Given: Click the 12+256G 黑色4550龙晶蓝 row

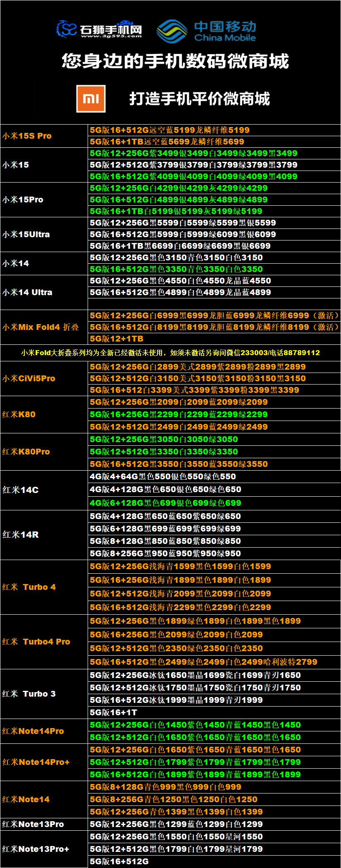Looking at the screenshot, I should click(x=215, y=281).
